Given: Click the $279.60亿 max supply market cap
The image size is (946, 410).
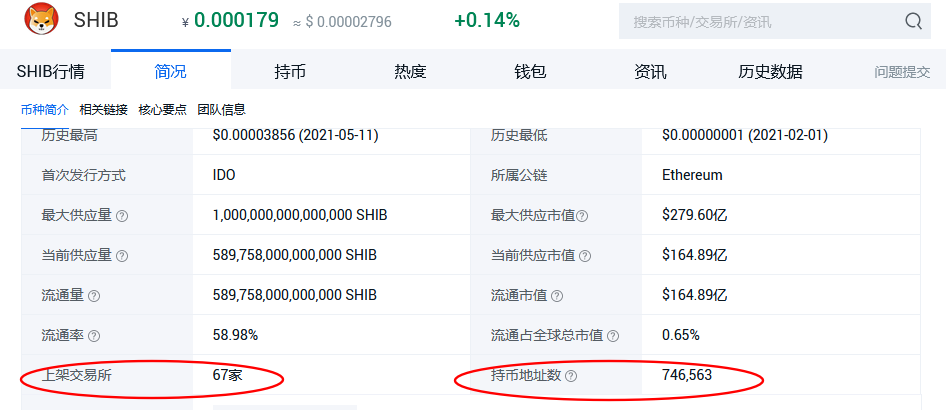Looking at the screenshot, I should [694, 215].
